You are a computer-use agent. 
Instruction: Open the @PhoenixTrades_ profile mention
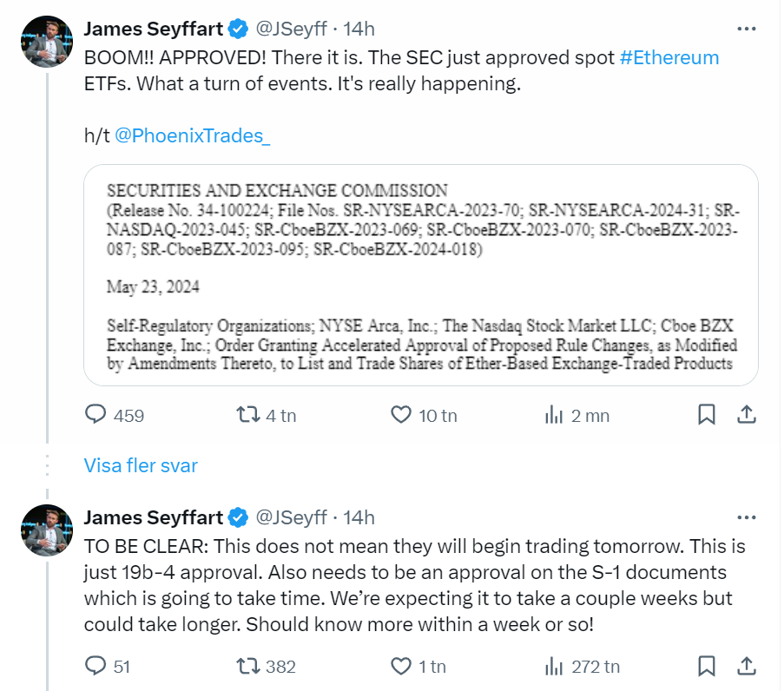(x=193, y=137)
